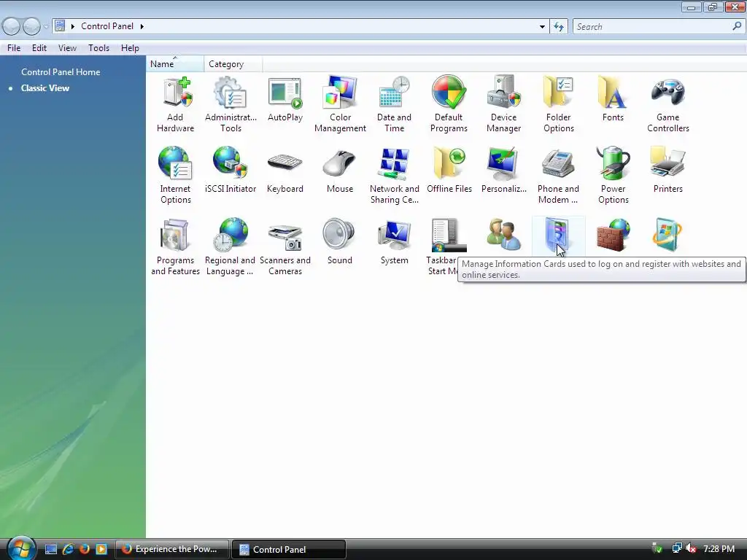Expand the arrow after Control Panel breadcrumb
Viewport: 747px width, 560px height.
coord(142,26)
